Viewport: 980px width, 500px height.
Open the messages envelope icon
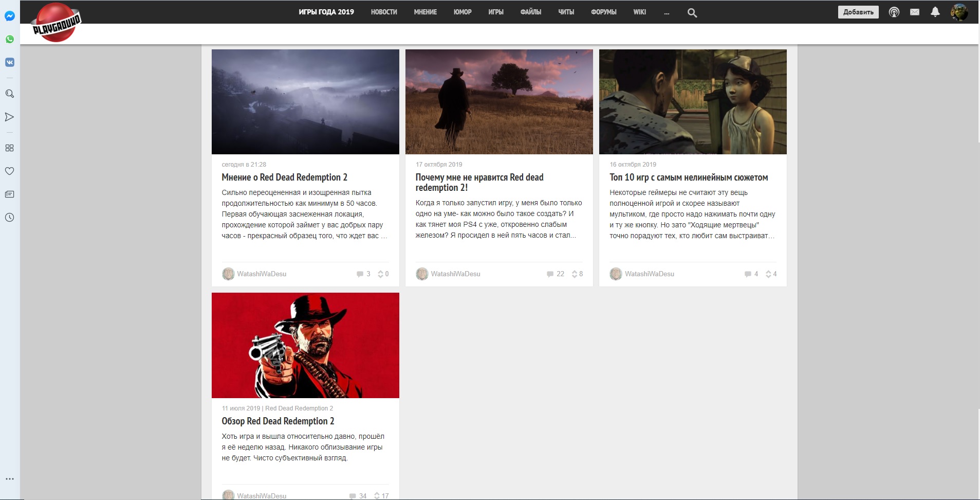[914, 12]
